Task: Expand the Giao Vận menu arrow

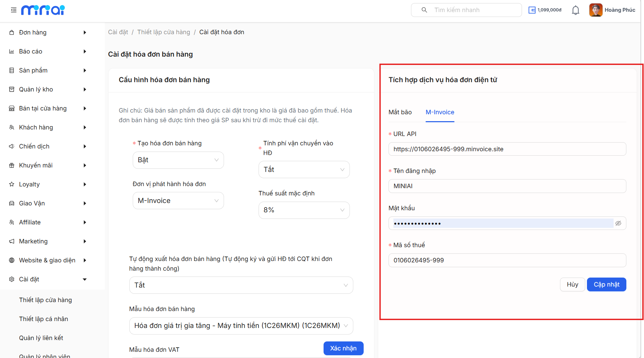Action: pos(85,203)
